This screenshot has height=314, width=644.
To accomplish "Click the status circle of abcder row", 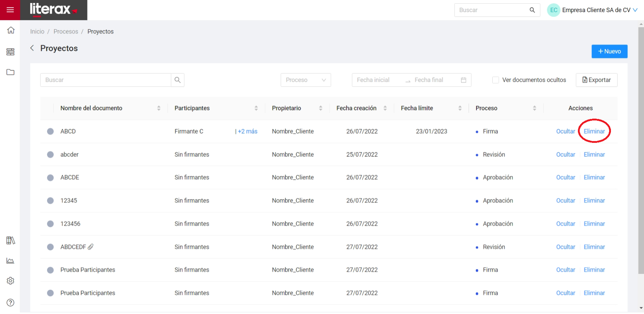I will [50, 155].
